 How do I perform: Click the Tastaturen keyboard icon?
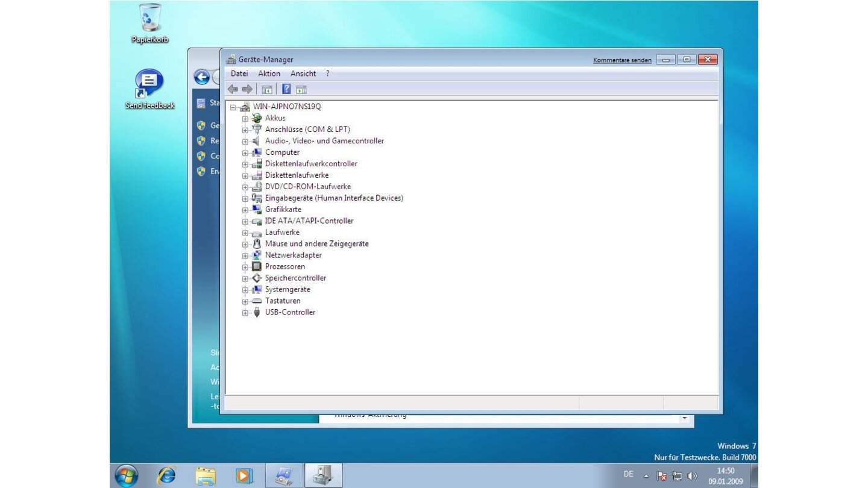click(257, 301)
